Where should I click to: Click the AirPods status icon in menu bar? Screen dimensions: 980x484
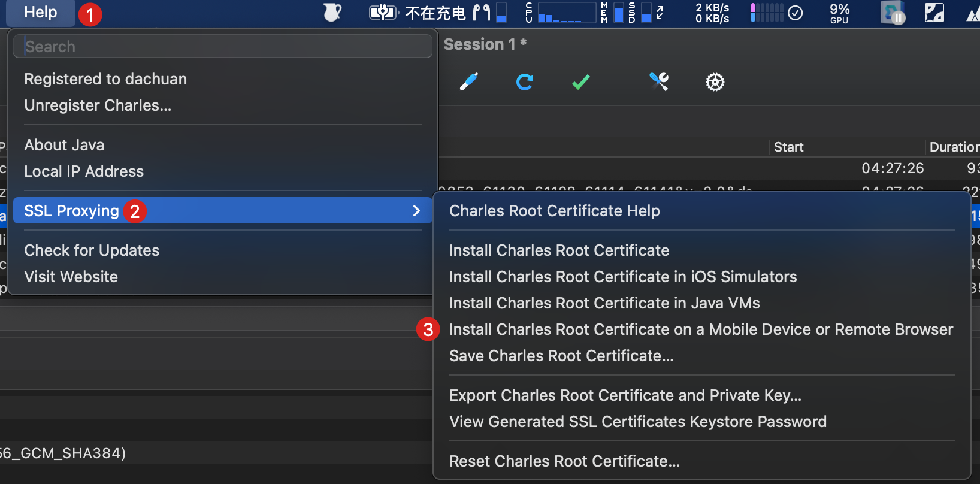482,12
